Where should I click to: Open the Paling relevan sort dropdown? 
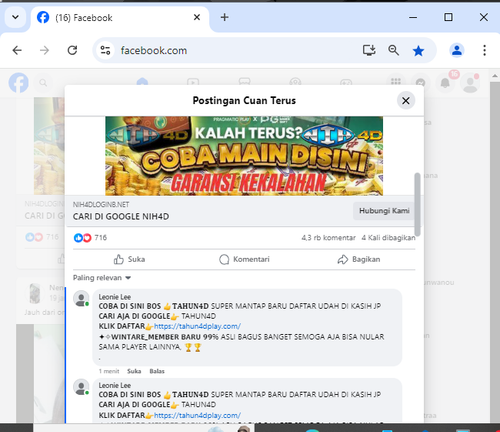[x=102, y=278]
